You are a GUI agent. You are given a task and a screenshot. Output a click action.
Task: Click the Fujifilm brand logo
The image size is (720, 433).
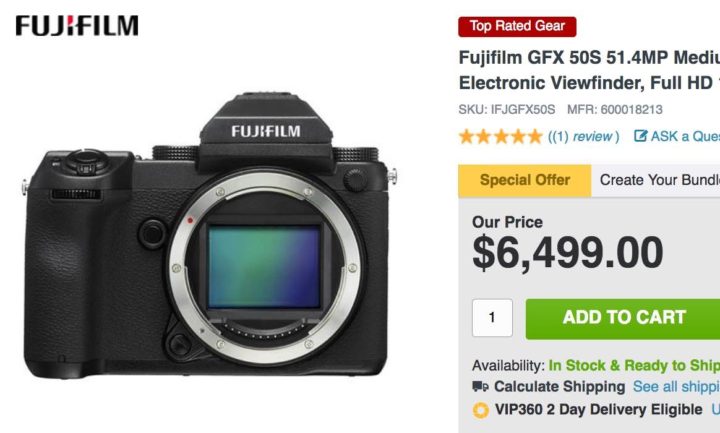coord(77,25)
